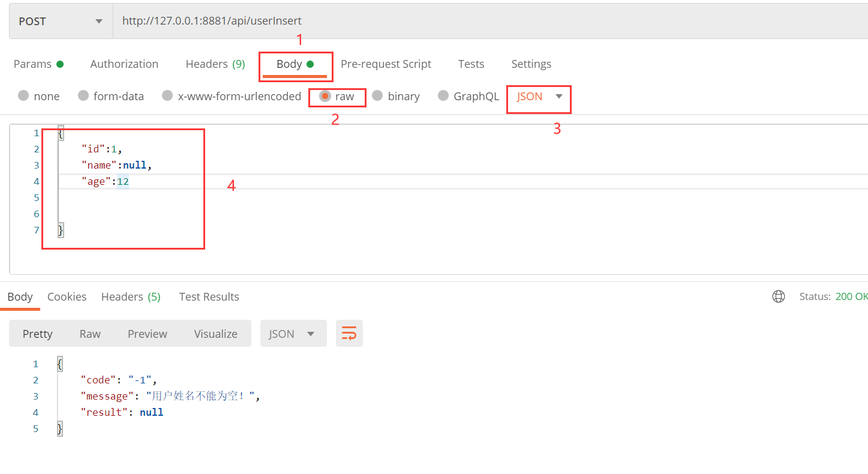Choose x-www-form-urlencoded body type
The width and height of the screenshot is (868, 474).
pos(232,96)
